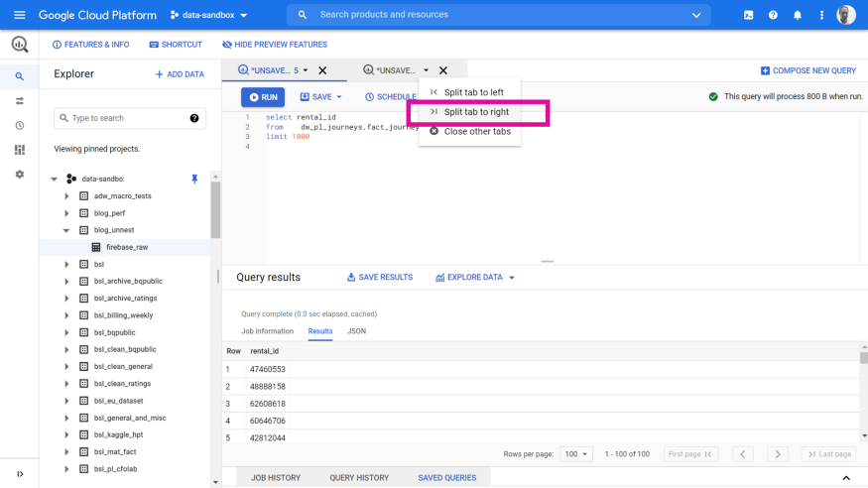The height and width of the screenshot is (488, 868).
Task: Open second query tab dropdown arrow
Action: [426, 70]
